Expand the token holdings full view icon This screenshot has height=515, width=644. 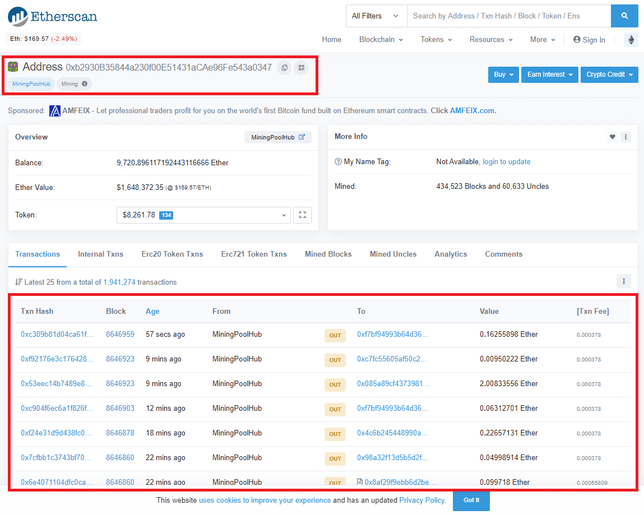[x=303, y=215]
